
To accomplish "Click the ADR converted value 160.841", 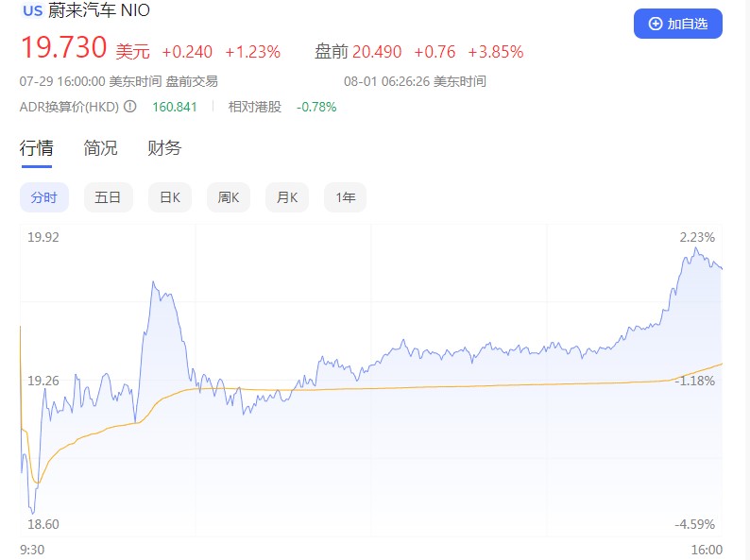I will 175,107.
